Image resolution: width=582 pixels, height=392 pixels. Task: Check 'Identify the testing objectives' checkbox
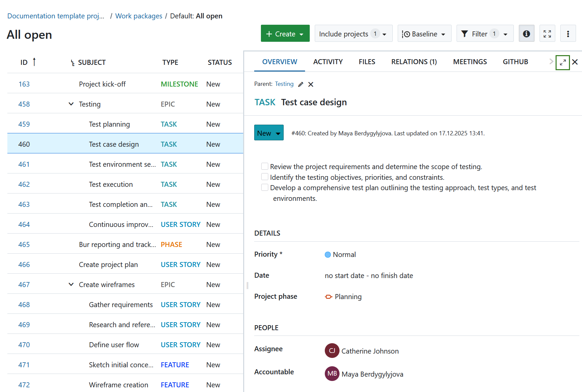coord(265,177)
